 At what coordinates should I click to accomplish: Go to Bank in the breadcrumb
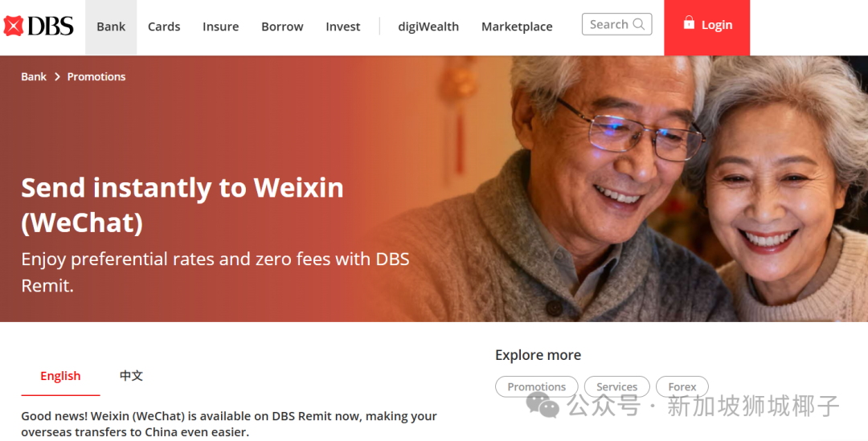34,77
